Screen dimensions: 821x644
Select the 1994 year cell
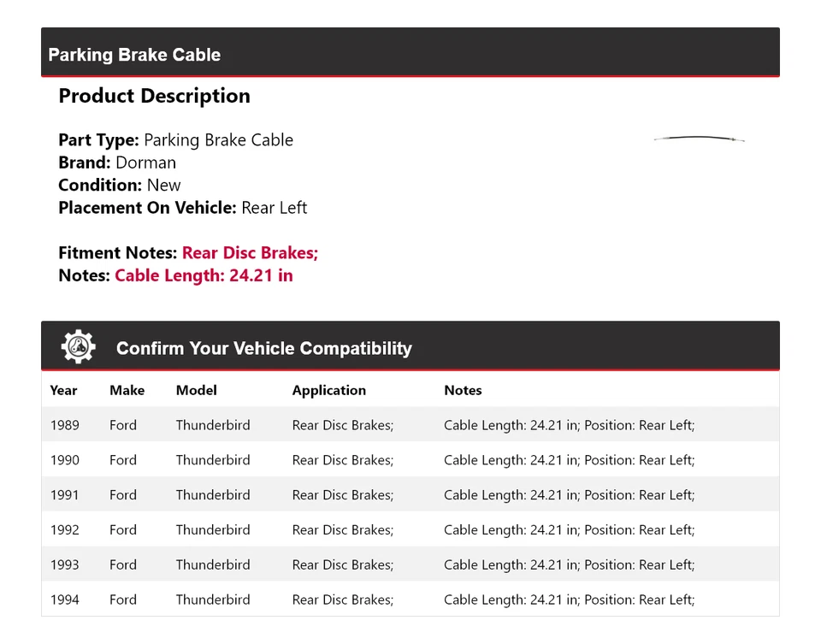tap(64, 600)
